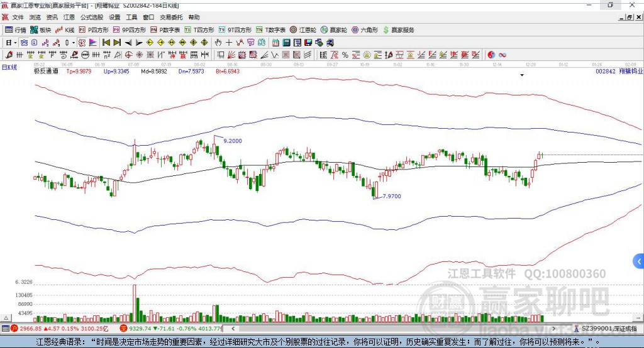The image size is (644, 348).
Task: Select the zigzag wave line tool
Action: point(275,55)
